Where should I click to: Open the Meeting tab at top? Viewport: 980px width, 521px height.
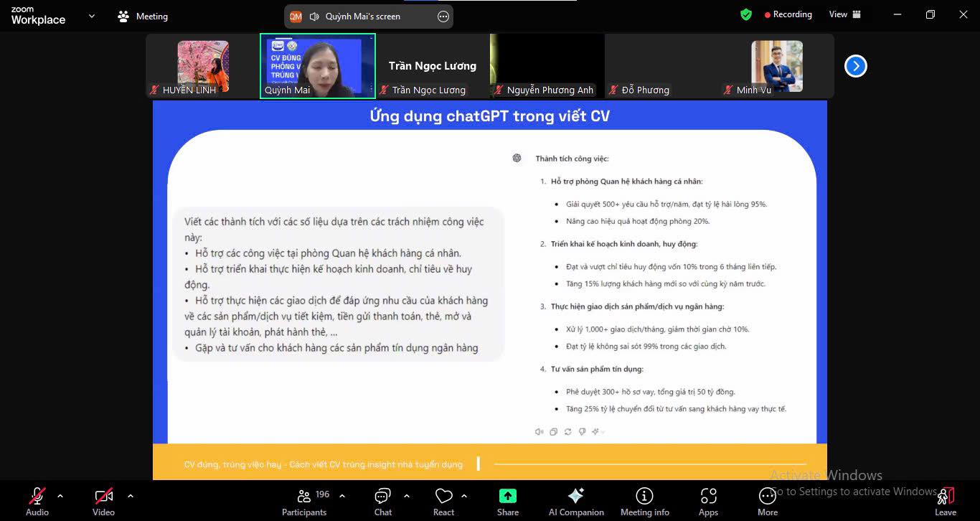pos(143,16)
